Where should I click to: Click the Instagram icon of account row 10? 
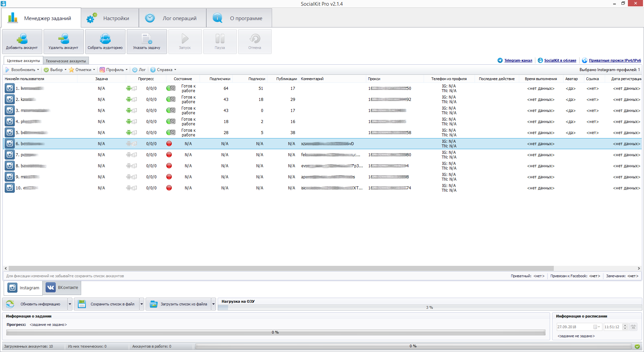tap(10, 188)
